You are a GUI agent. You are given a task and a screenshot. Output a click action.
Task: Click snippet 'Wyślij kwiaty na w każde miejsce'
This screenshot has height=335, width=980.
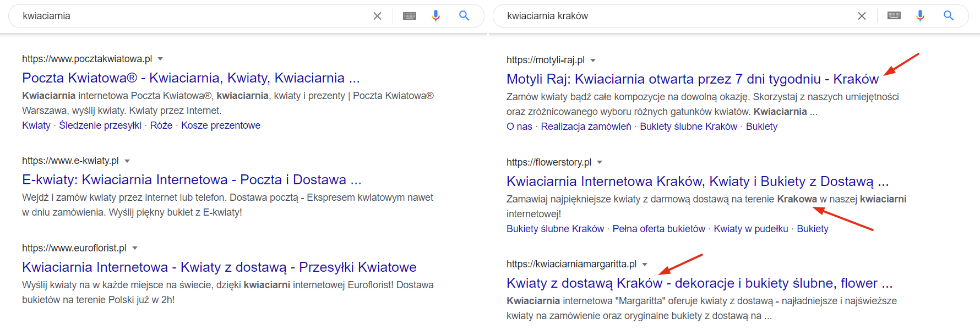tap(228, 292)
